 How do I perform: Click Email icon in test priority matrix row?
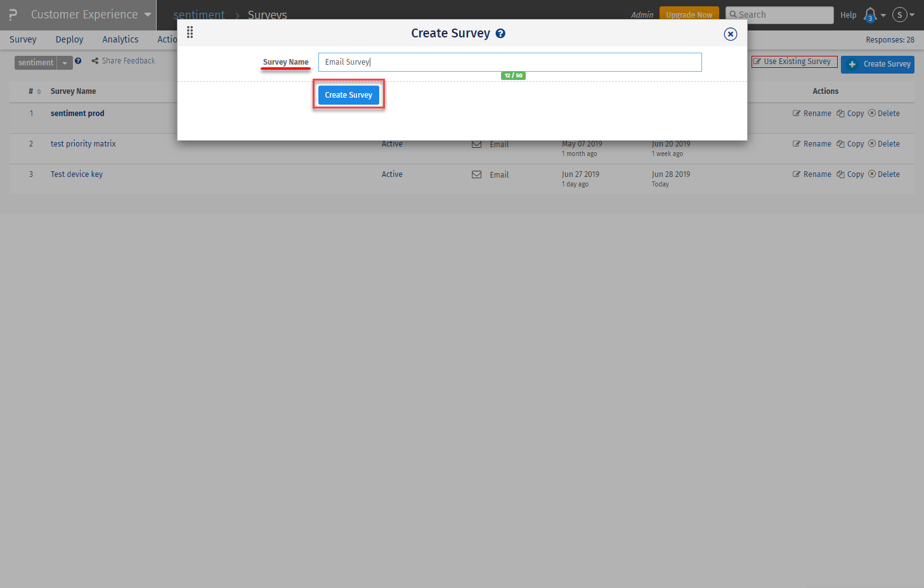[476, 144]
